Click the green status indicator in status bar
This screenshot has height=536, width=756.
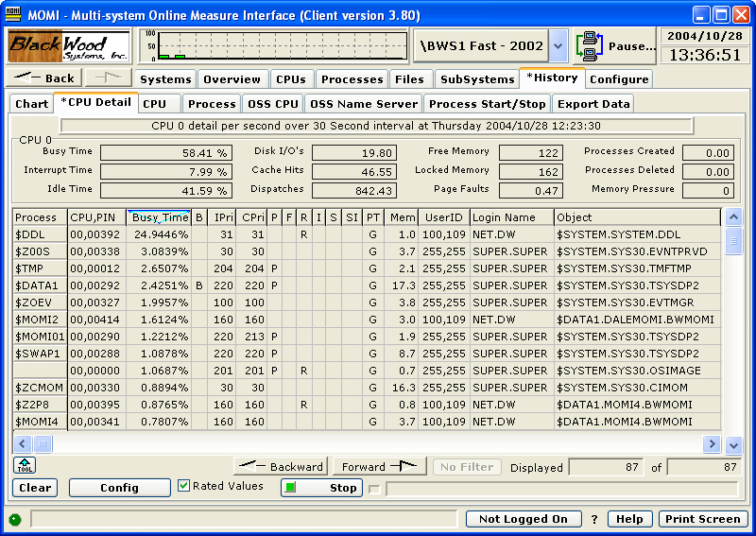(x=15, y=519)
